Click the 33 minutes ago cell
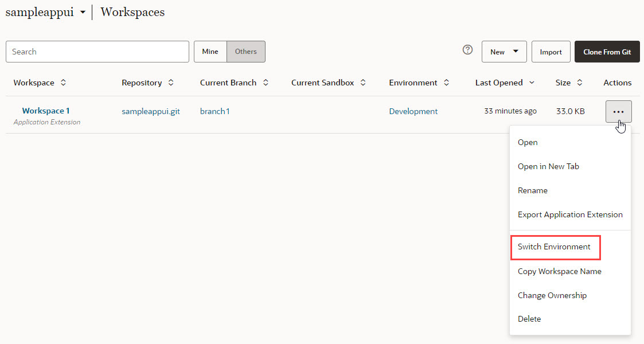Viewport: 644px width, 344px height. 510,111
